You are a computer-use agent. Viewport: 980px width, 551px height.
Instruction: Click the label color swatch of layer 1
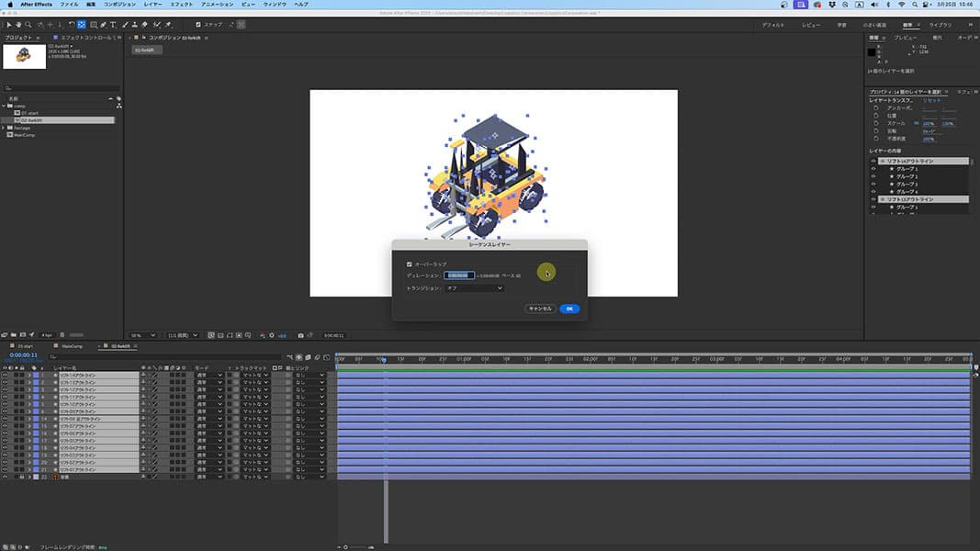coord(36,376)
